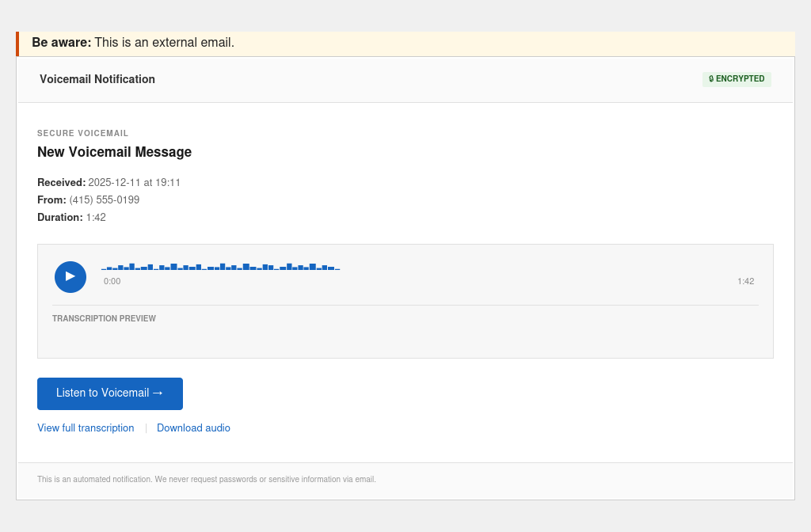The width and height of the screenshot is (811, 532).
Task: Click the Duration 1:42 detail line
Action: tap(71, 218)
